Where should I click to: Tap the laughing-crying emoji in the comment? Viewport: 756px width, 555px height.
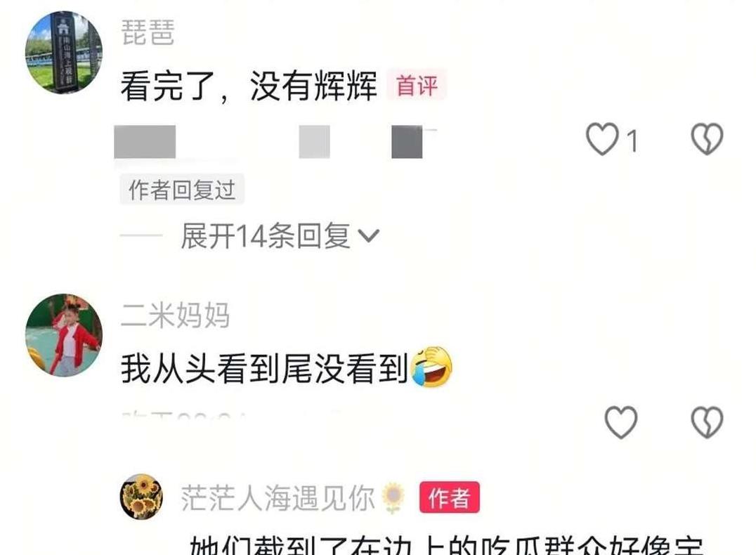coord(431,367)
